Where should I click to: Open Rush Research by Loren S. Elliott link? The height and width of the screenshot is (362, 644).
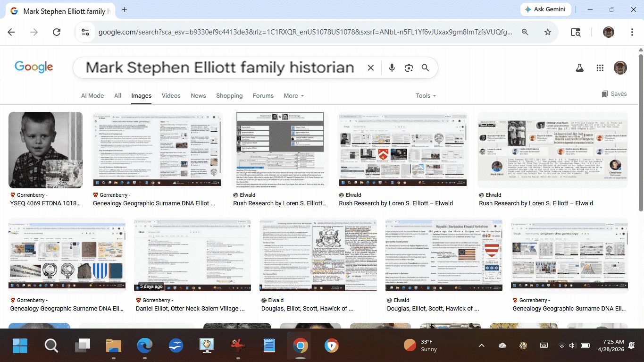pyautogui.click(x=279, y=203)
